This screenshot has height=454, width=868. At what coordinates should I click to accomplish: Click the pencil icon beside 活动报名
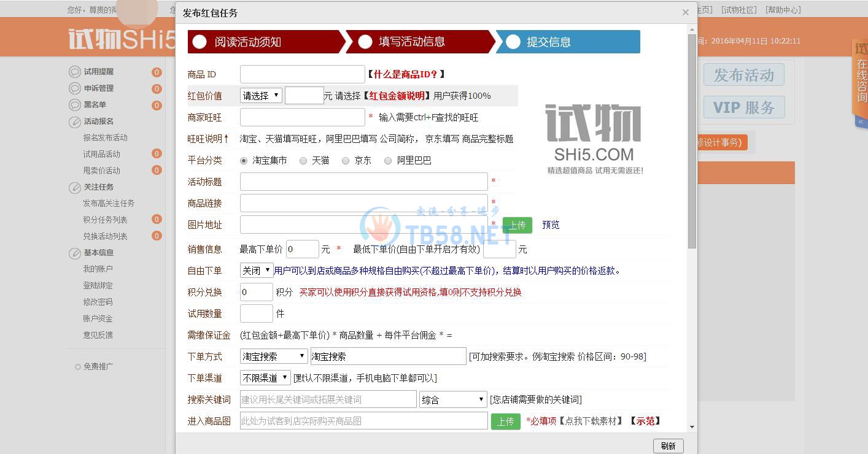[75, 121]
